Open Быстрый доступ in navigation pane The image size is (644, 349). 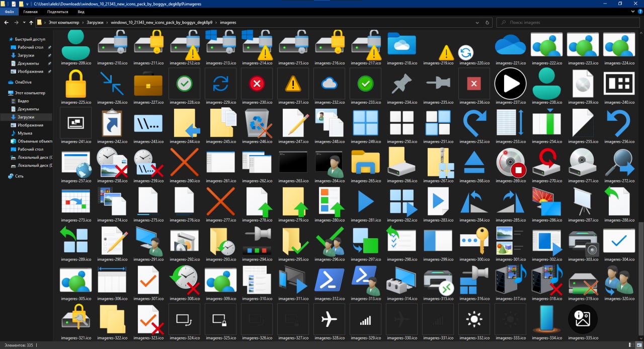point(30,39)
